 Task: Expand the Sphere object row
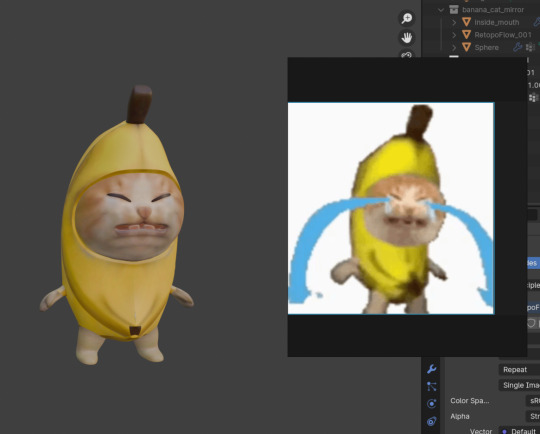tap(454, 48)
